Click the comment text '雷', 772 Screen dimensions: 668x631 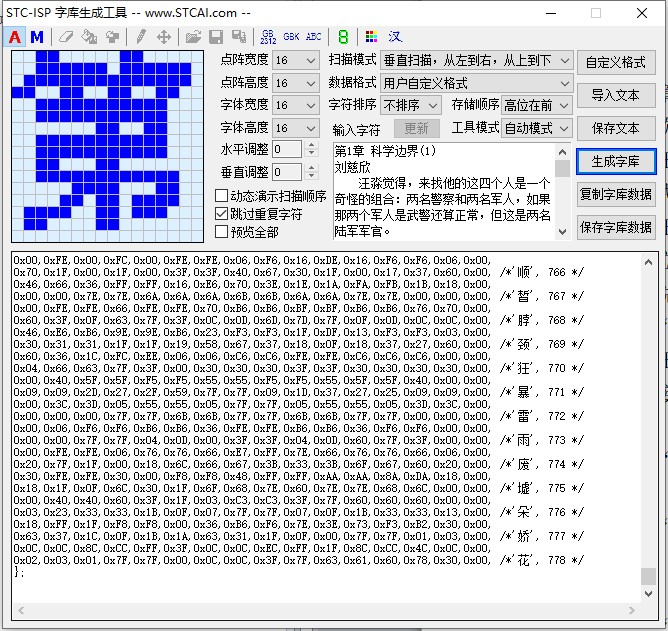point(542,416)
